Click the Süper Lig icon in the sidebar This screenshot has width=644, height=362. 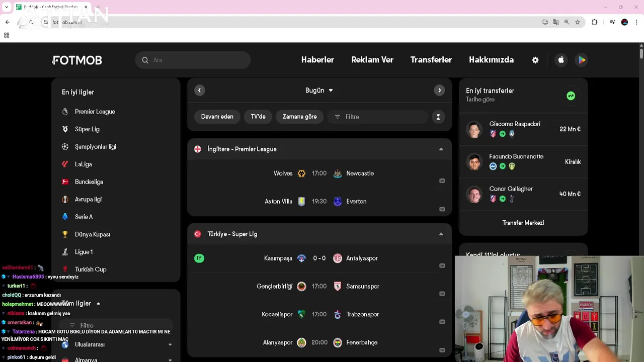point(65,129)
